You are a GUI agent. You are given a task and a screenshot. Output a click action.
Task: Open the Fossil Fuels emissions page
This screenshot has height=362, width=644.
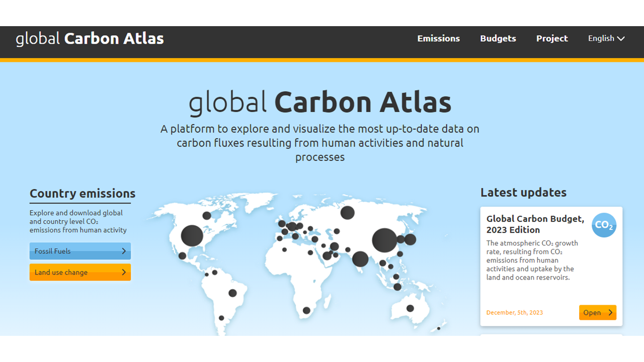pos(75,251)
